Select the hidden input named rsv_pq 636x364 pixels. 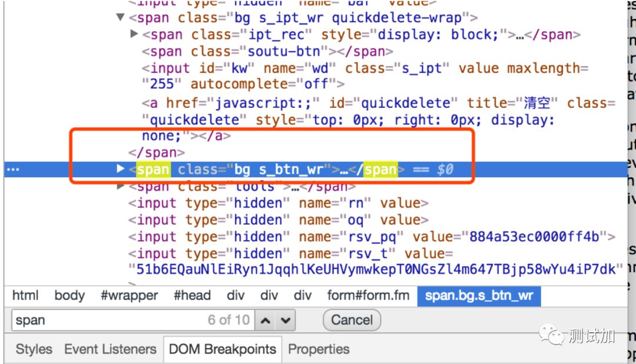point(371,237)
